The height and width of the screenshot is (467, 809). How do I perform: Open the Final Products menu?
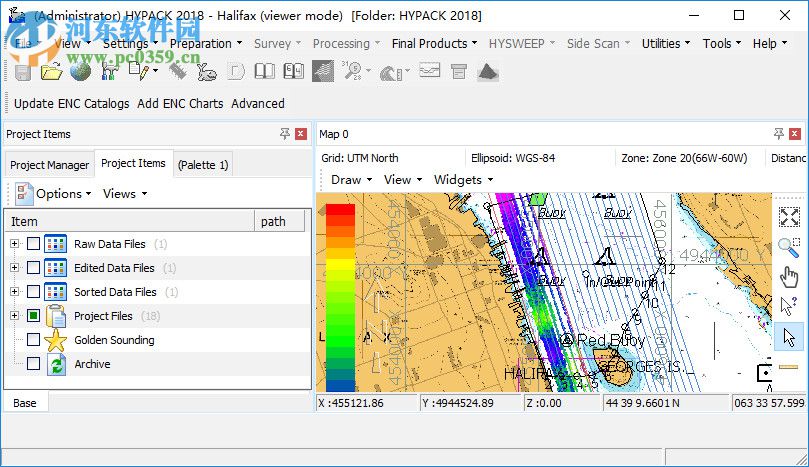[434, 44]
